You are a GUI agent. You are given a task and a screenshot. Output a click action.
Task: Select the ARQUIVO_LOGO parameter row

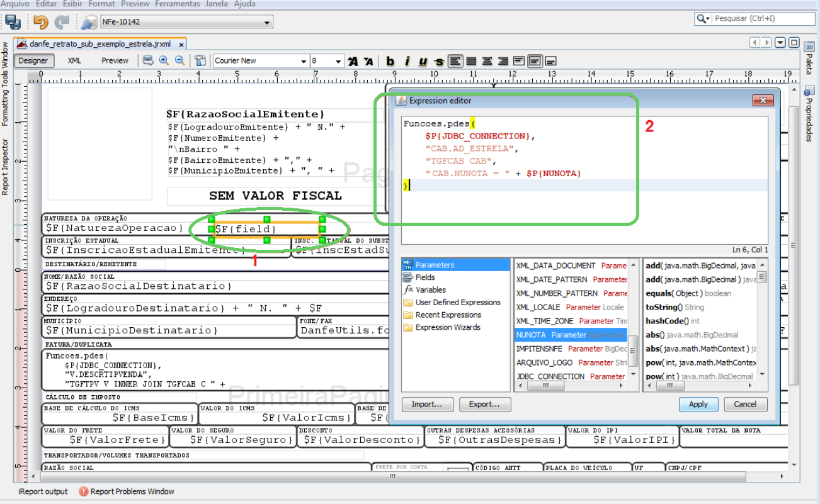click(571, 362)
